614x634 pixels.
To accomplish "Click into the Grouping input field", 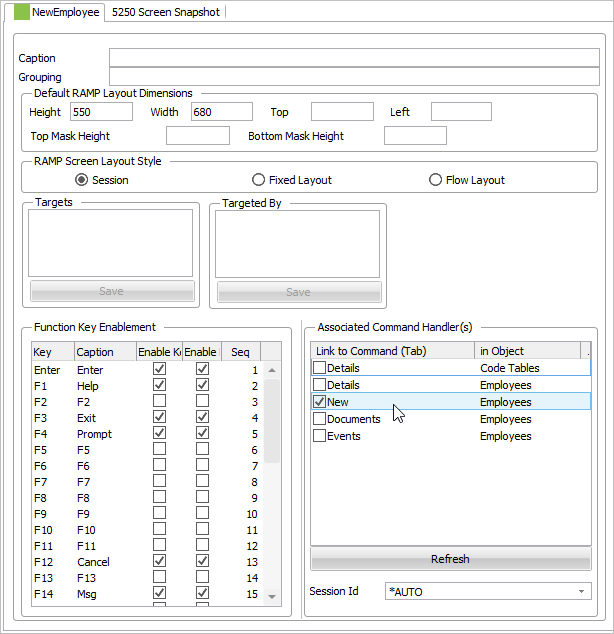I will 354,76.
